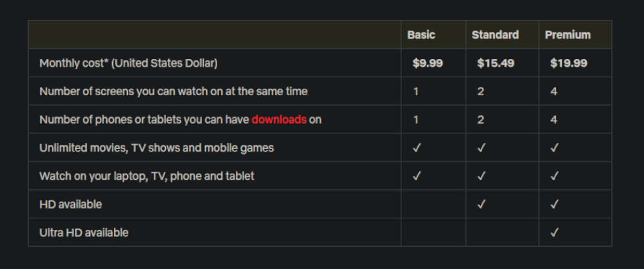Screen dimensions: 644x269
Task: Select the Standard plan column header
Action: tap(495, 35)
